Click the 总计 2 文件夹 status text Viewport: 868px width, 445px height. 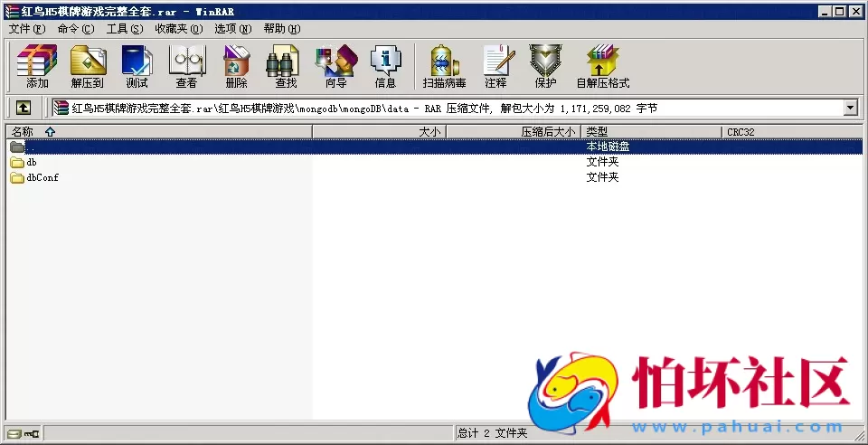[492, 433]
